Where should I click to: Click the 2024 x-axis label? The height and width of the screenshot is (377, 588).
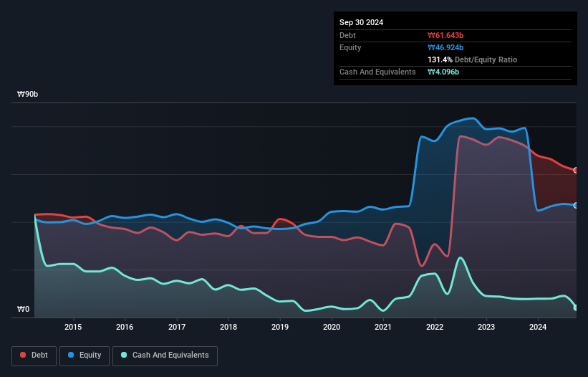tap(538, 327)
